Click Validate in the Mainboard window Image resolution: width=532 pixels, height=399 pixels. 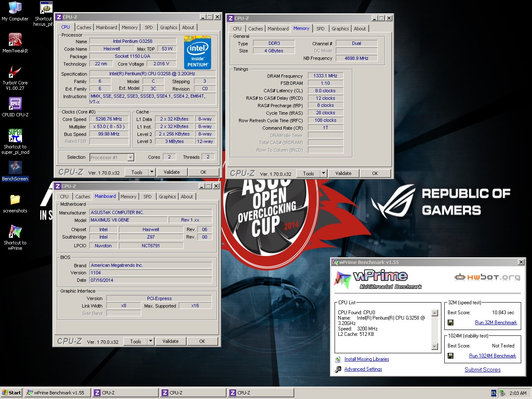170,341
